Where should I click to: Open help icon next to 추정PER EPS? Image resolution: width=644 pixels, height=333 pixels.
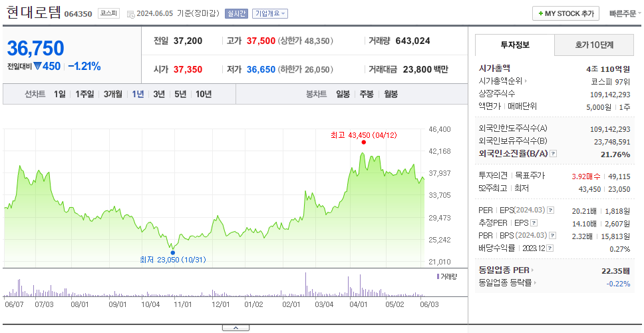534,223
